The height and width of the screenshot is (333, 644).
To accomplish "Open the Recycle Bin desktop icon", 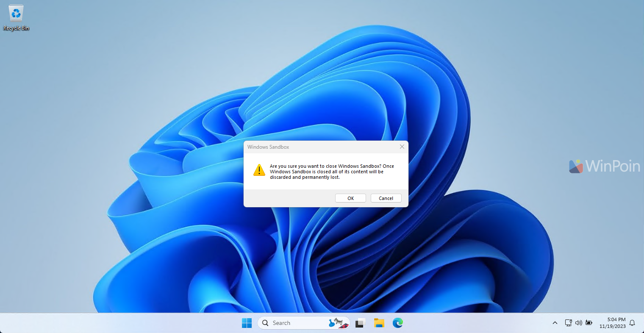I will click(16, 18).
